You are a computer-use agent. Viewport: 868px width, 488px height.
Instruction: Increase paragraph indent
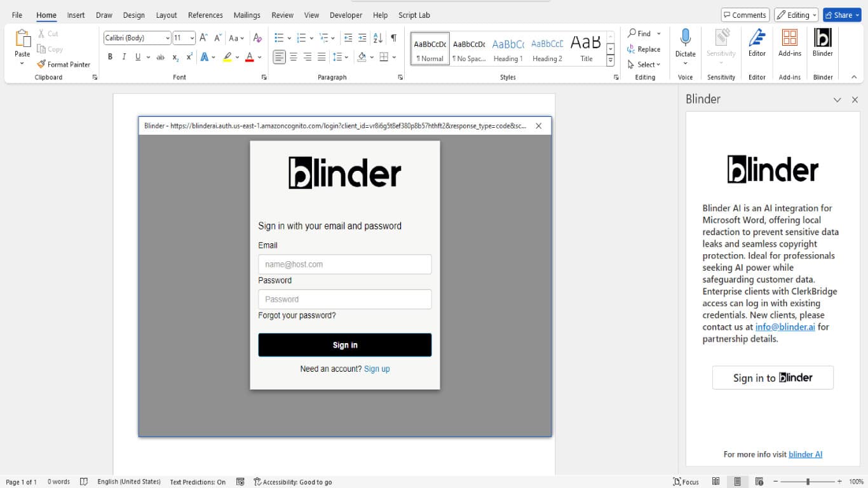(362, 38)
